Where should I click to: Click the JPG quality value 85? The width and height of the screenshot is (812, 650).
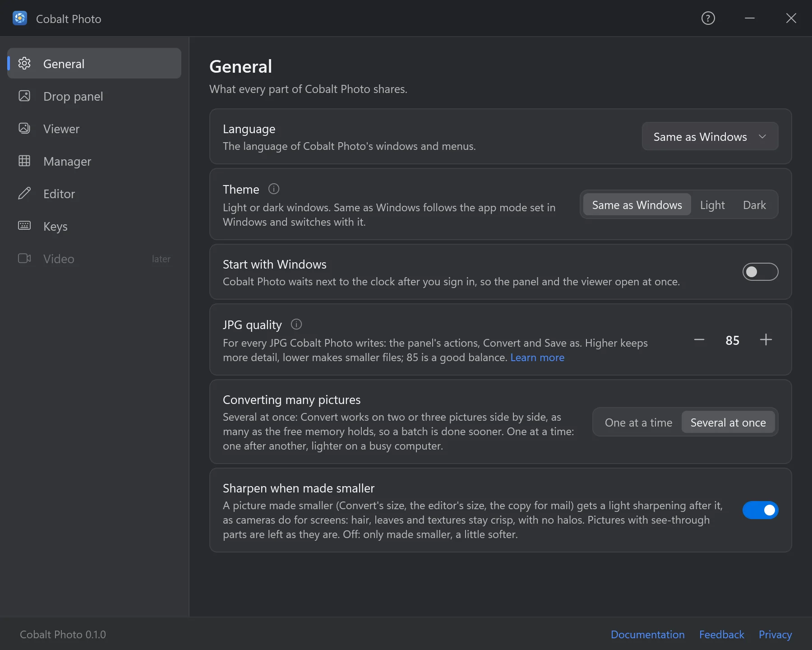[733, 340]
